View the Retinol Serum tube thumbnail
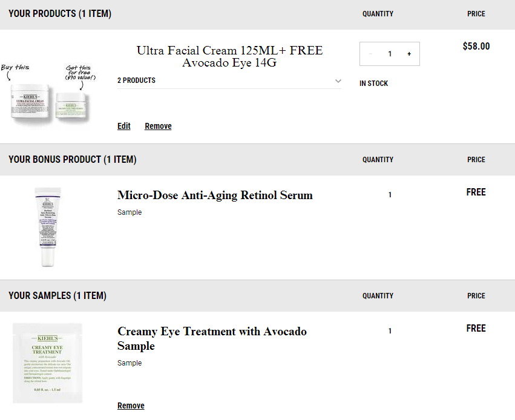The height and width of the screenshot is (420, 515). [48, 227]
